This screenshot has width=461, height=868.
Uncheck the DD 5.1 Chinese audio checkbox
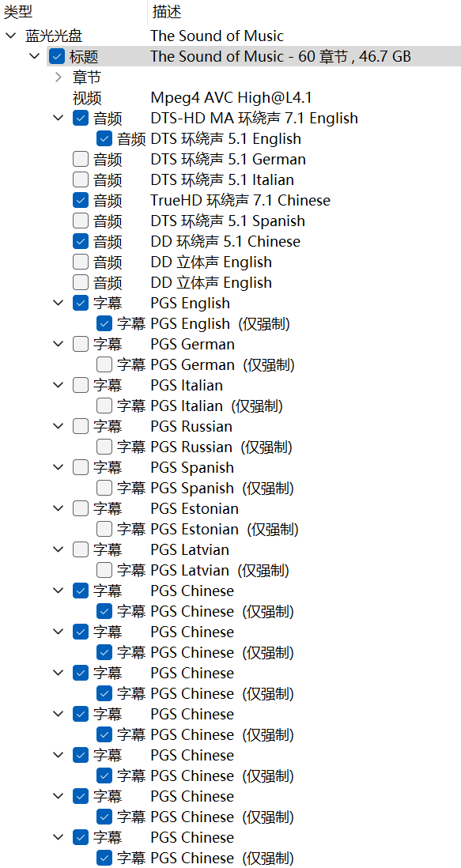pyautogui.click(x=81, y=241)
